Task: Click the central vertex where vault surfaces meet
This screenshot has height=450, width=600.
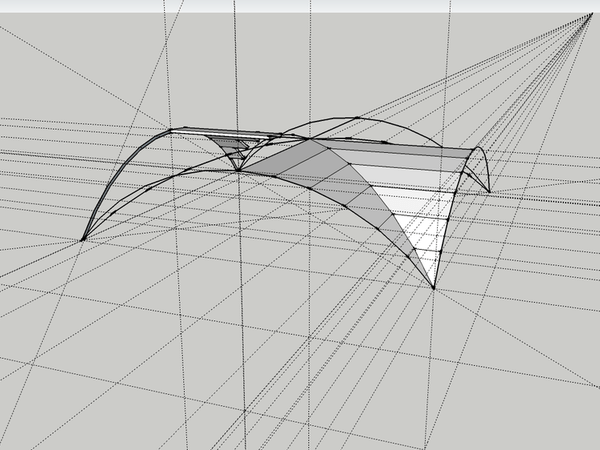Action: [238, 171]
